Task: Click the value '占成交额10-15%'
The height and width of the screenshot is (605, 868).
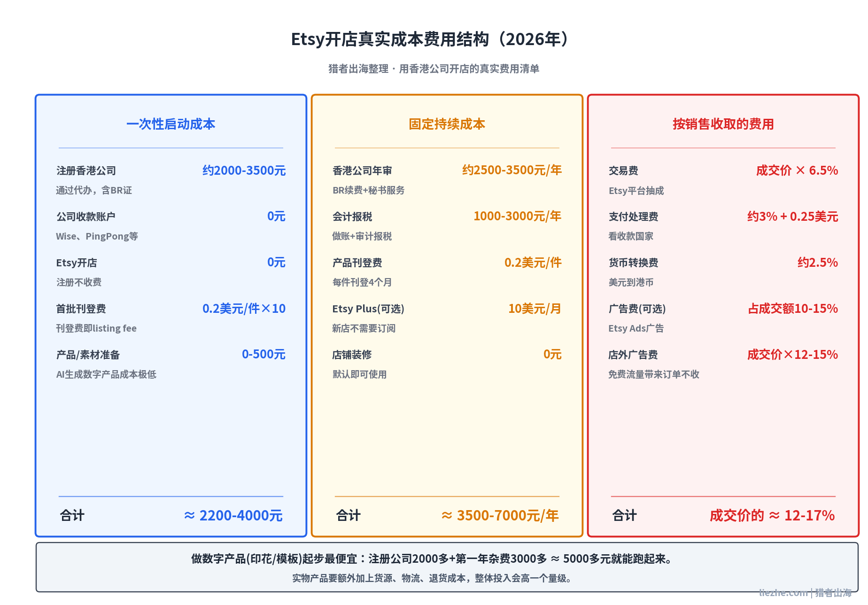Action: pos(793,309)
